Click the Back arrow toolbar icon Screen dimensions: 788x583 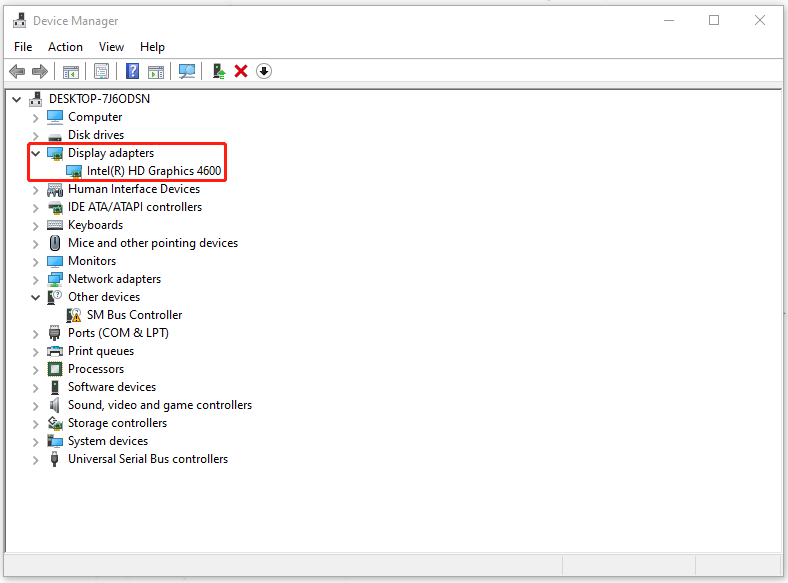[x=17, y=71]
